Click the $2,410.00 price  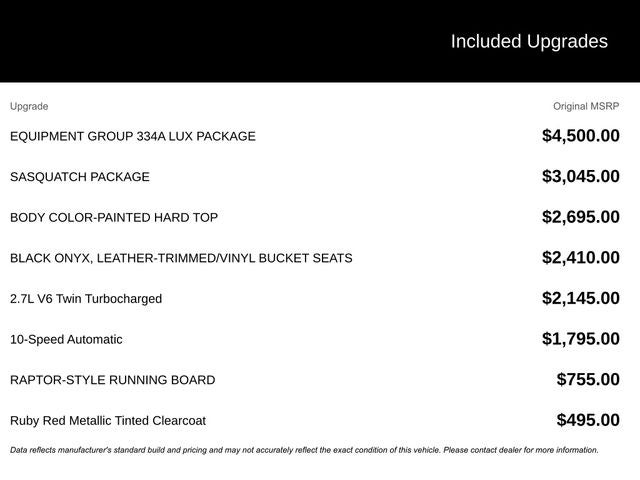click(580, 258)
